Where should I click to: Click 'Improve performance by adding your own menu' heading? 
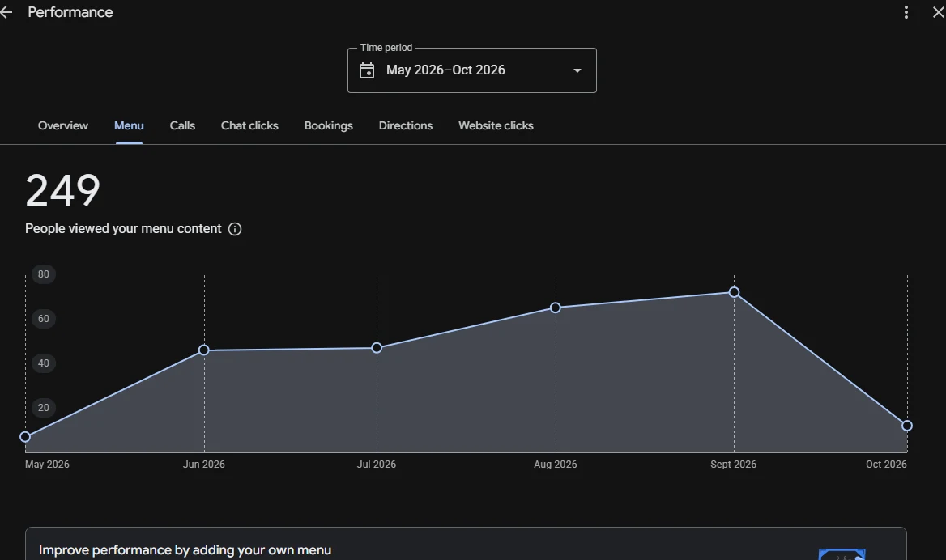coord(185,549)
